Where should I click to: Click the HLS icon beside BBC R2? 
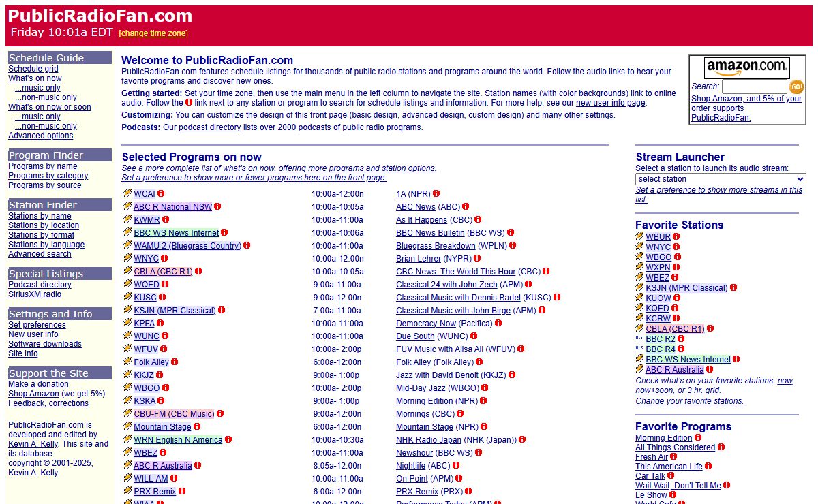click(639, 338)
